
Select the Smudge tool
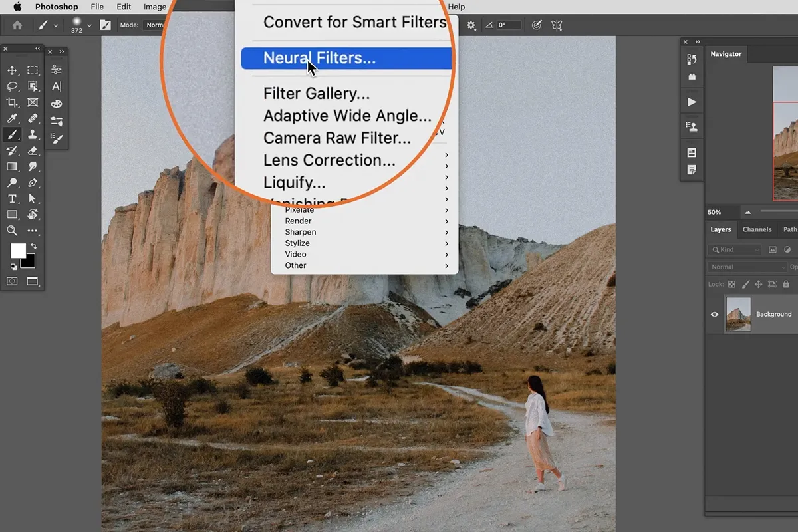pyautogui.click(x=33, y=167)
